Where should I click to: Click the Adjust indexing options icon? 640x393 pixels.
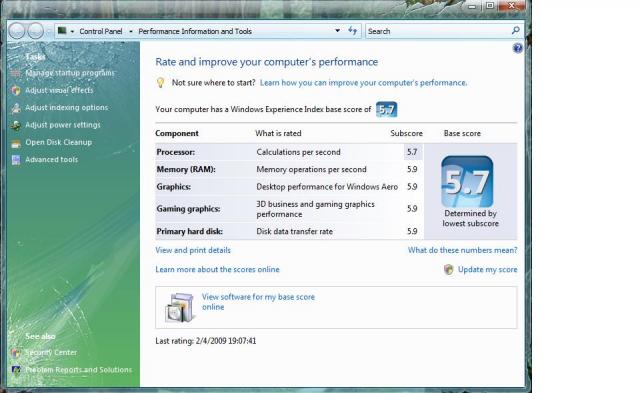pyautogui.click(x=16, y=108)
